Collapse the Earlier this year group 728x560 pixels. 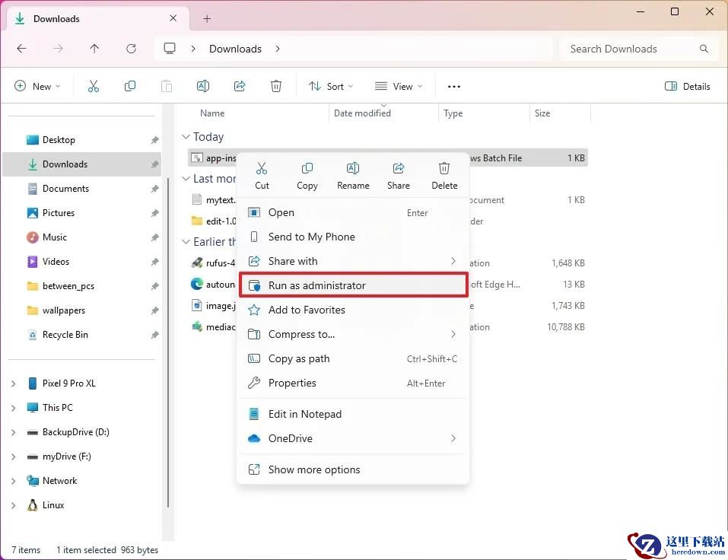tap(186, 242)
